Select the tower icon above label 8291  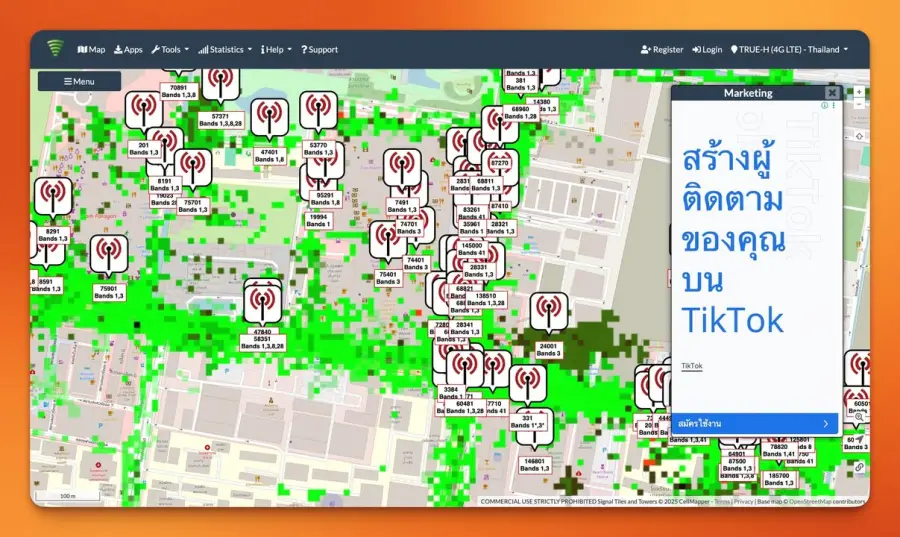[53, 197]
